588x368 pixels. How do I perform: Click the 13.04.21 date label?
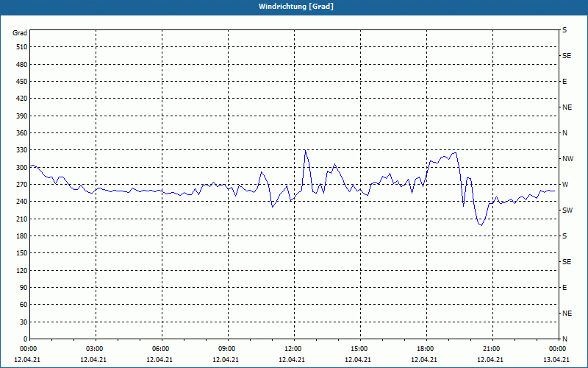(x=556, y=360)
